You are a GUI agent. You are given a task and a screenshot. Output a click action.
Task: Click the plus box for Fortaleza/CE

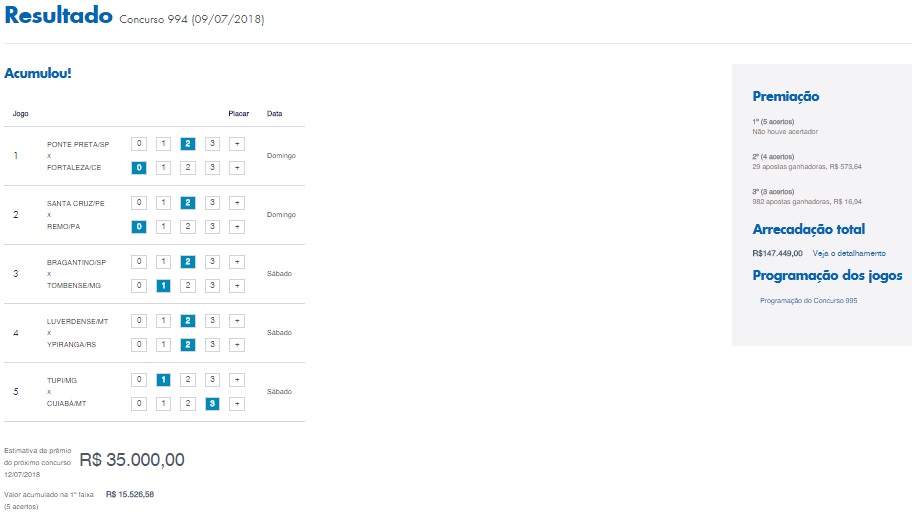point(237,168)
